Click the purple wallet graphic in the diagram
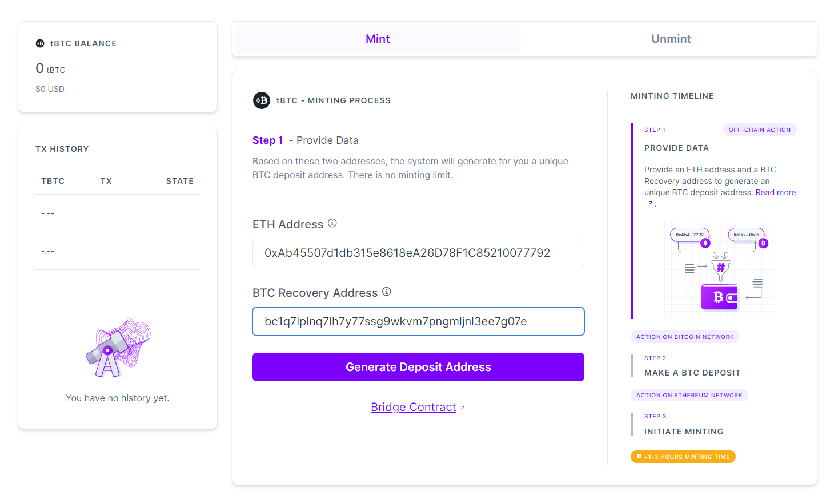The width and height of the screenshot is (834, 504). point(720,297)
